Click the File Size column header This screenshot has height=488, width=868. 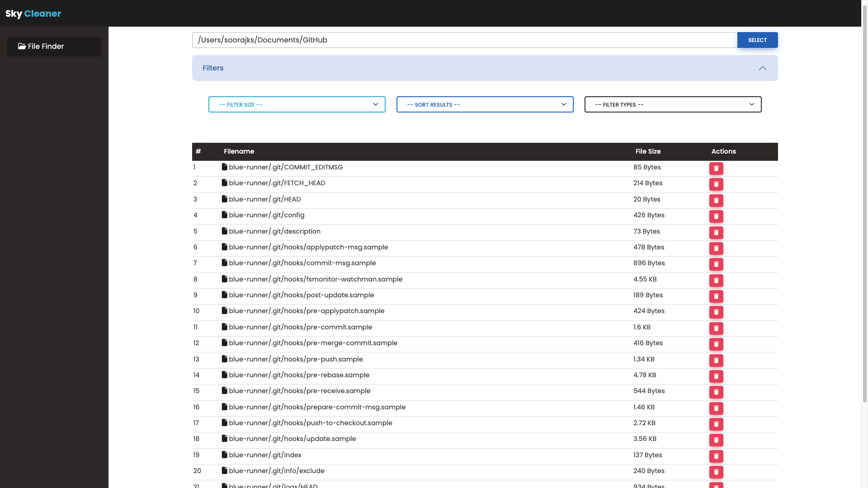648,151
